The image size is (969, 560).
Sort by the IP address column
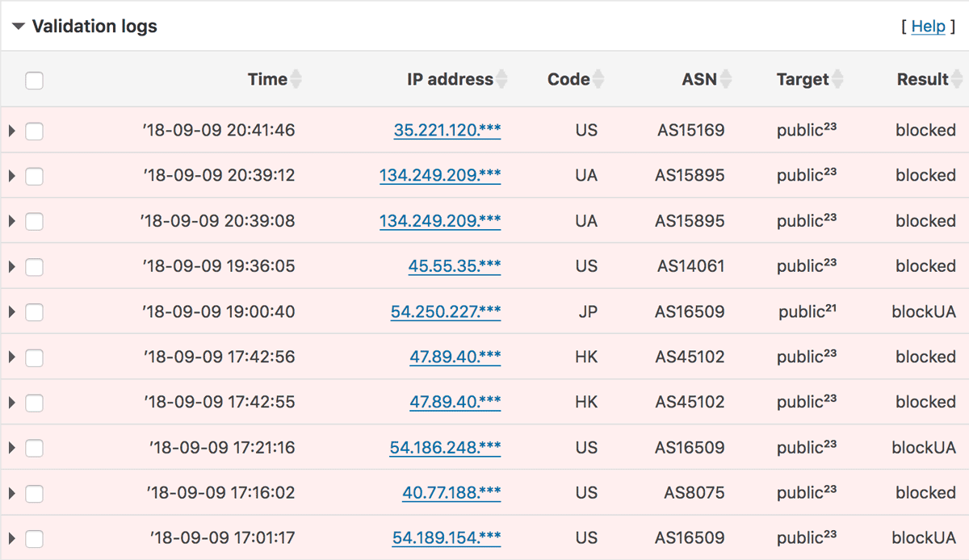(x=502, y=79)
